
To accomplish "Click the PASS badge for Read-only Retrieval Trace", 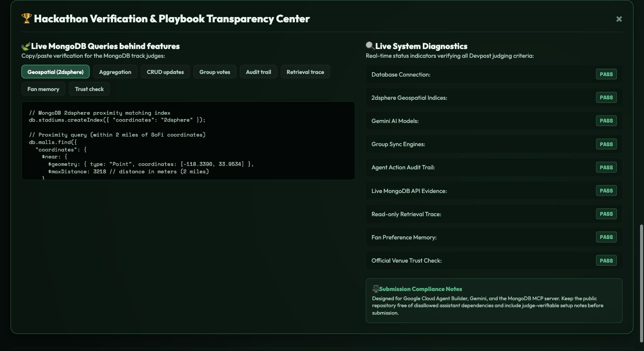I will pos(606,214).
